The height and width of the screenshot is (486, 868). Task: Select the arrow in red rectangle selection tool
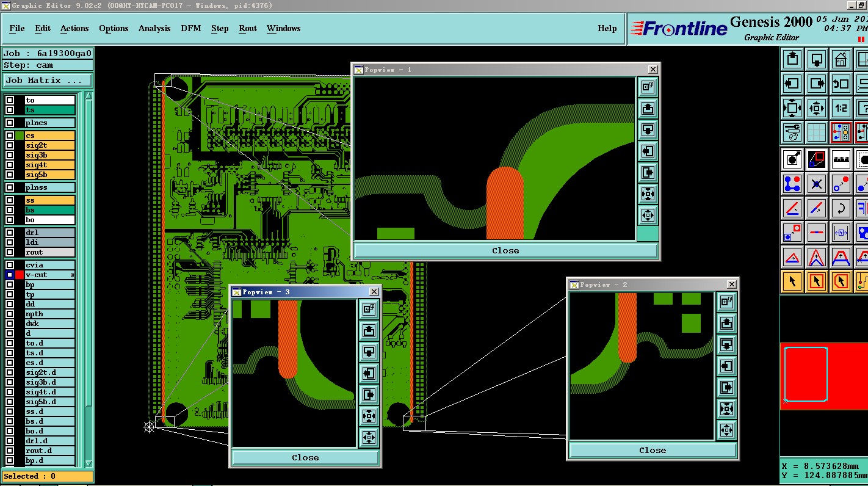coord(817,281)
